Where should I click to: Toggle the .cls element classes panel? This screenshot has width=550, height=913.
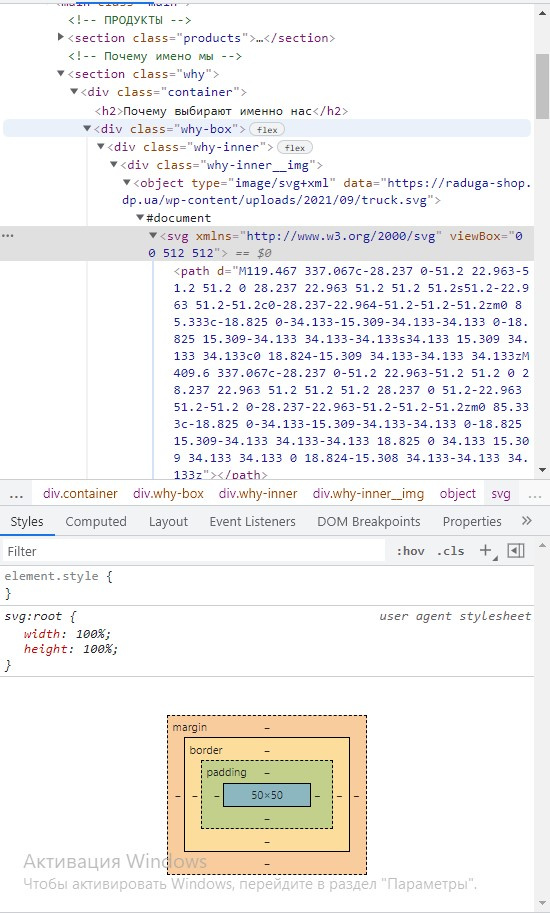450,551
